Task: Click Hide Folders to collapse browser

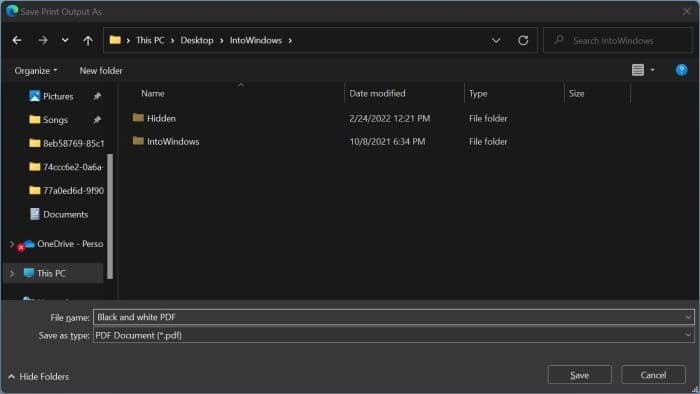Action: coord(38,377)
